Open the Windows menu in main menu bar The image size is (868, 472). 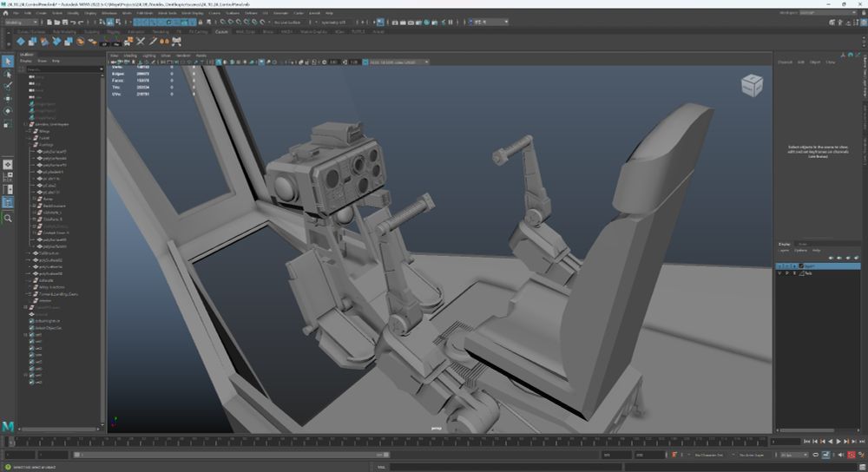(x=109, y=13)
